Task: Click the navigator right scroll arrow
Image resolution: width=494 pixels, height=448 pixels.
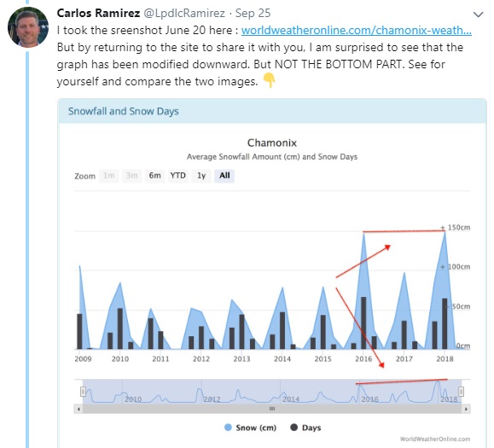Action: [466, 409]
